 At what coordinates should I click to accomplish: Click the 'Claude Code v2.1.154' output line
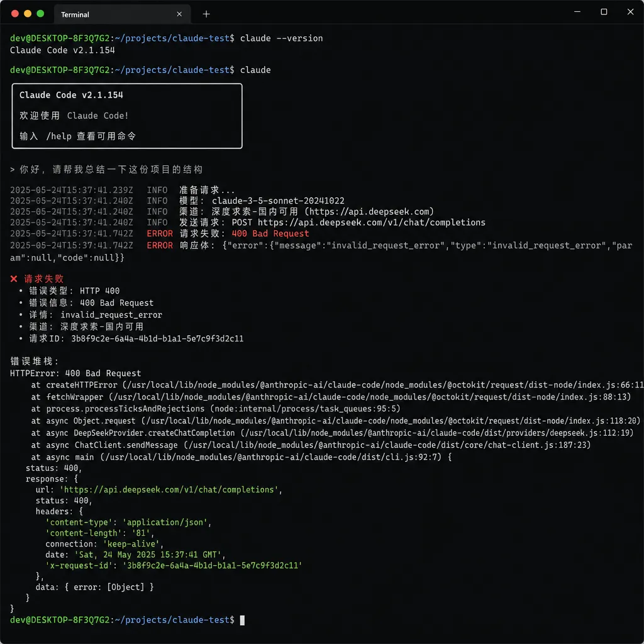62,50
